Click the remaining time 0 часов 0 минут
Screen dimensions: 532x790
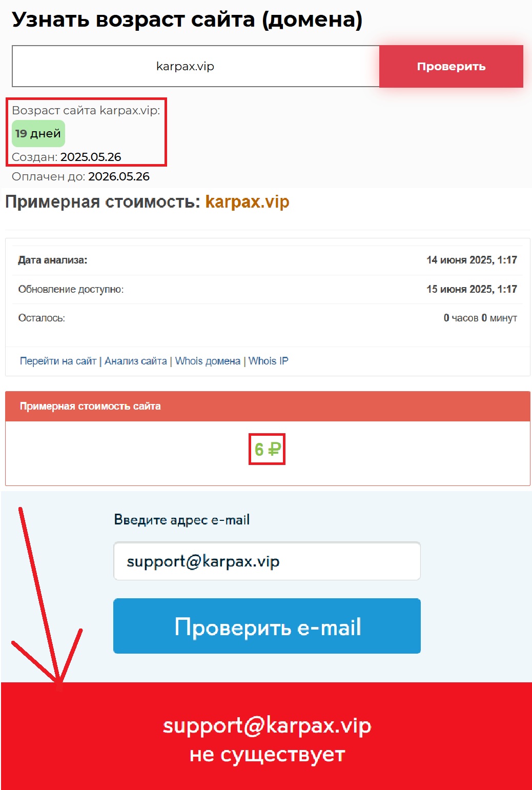pyautogui.click(x=480, y=318)
